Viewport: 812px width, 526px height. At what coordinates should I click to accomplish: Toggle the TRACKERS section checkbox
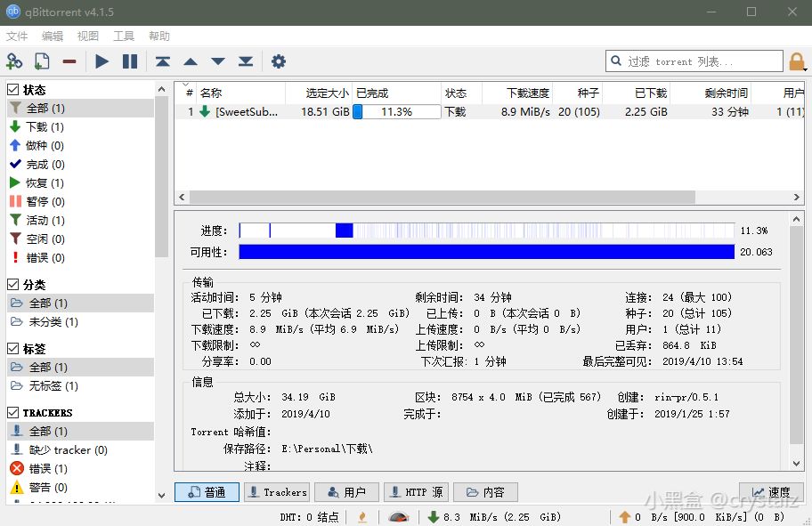(12, 412)
